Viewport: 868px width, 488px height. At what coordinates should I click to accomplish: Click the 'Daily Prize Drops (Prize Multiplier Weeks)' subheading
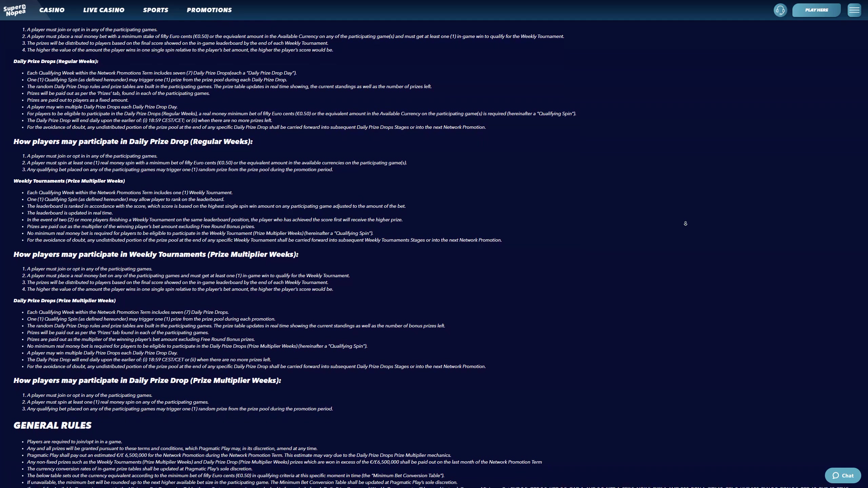coord(64,301)
